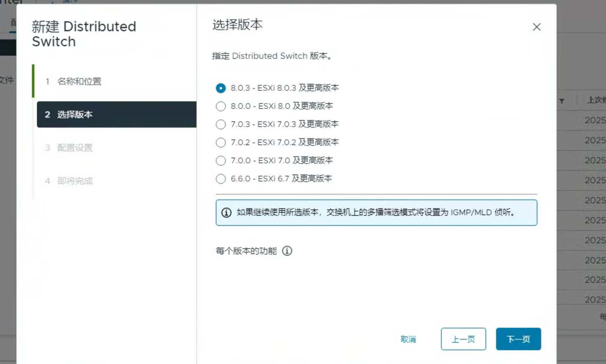606x364 pixels.
Task: Go back with the 上一页 button
Action: [x=463, y=339]
